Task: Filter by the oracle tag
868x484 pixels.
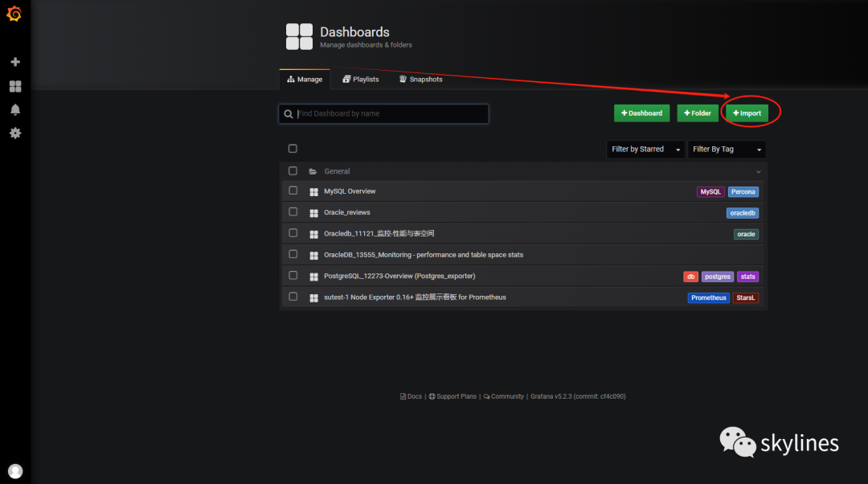Action: coord(746,234)
